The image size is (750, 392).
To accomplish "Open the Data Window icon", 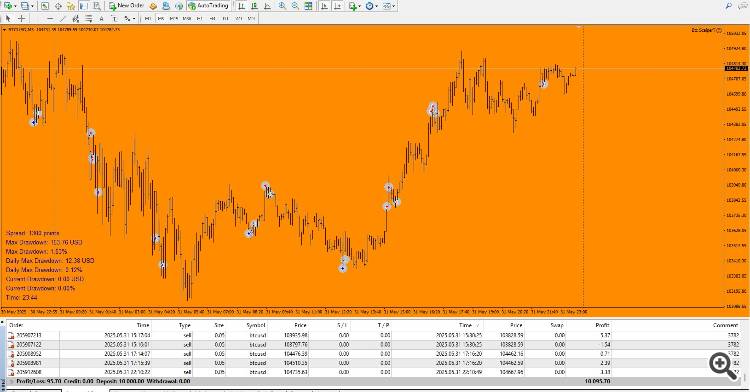I will click(58, 6).
